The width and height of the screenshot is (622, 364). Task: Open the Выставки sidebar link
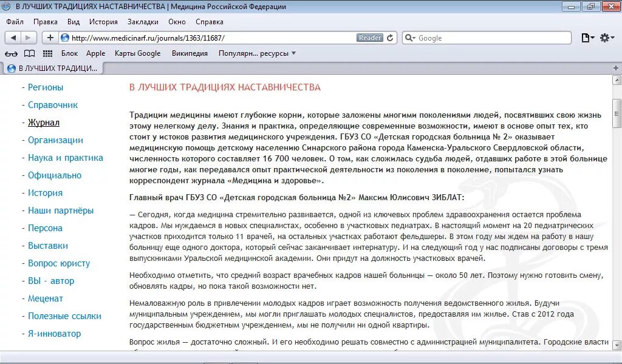48,246
